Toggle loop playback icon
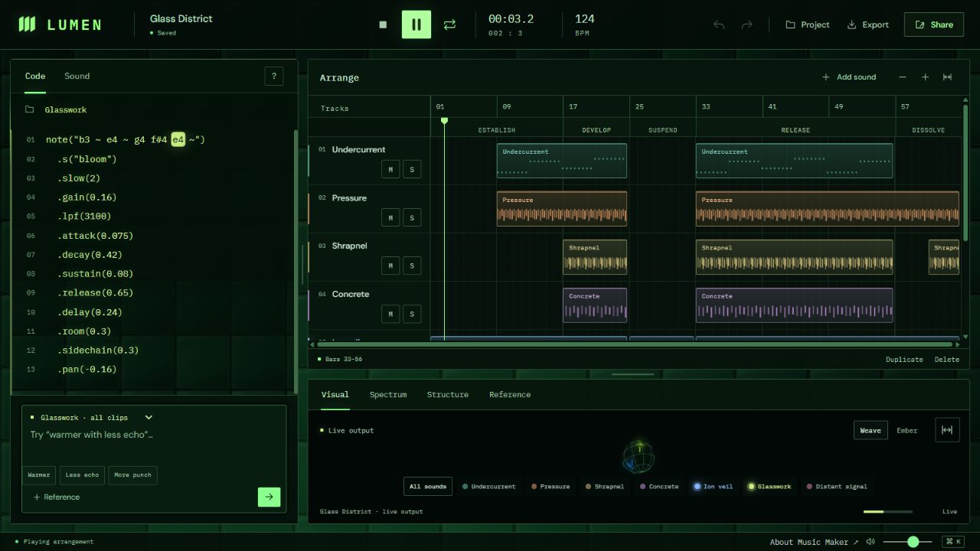Screen dimensions: 980x551 coord(449,24)
